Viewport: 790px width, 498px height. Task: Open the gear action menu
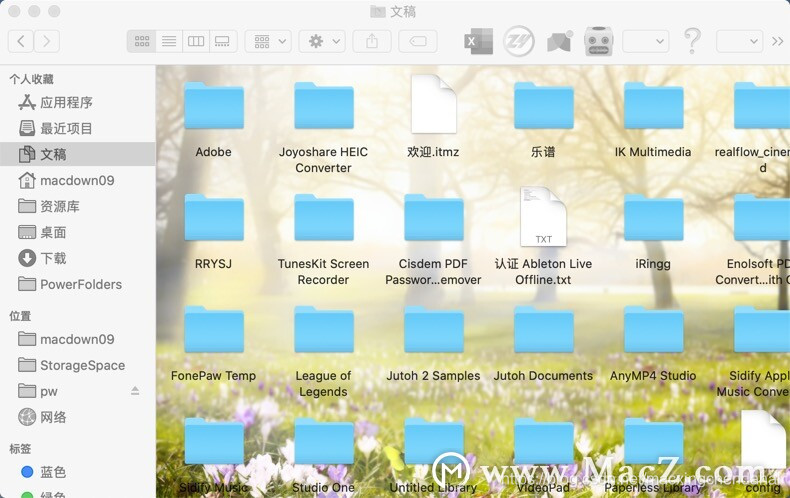click(x=322, y=41)
